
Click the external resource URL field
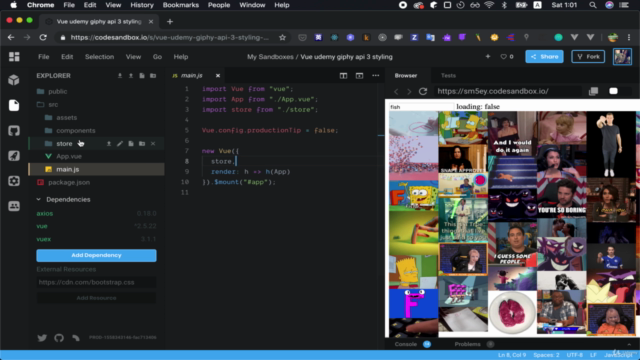96,282
